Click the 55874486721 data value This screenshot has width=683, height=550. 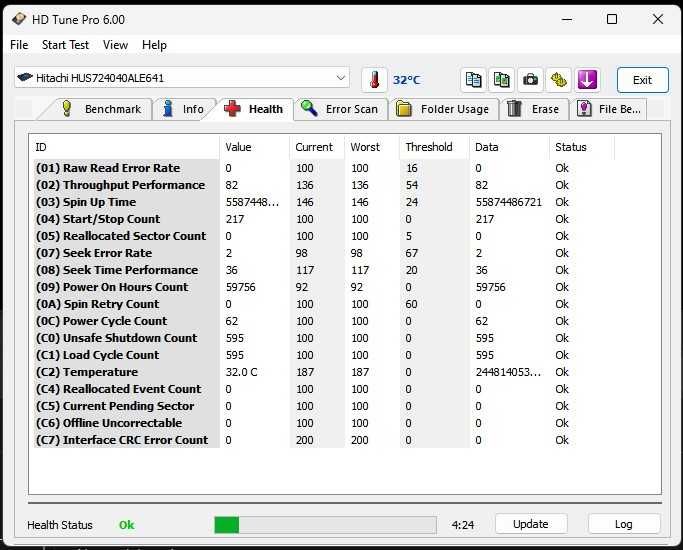509,202
